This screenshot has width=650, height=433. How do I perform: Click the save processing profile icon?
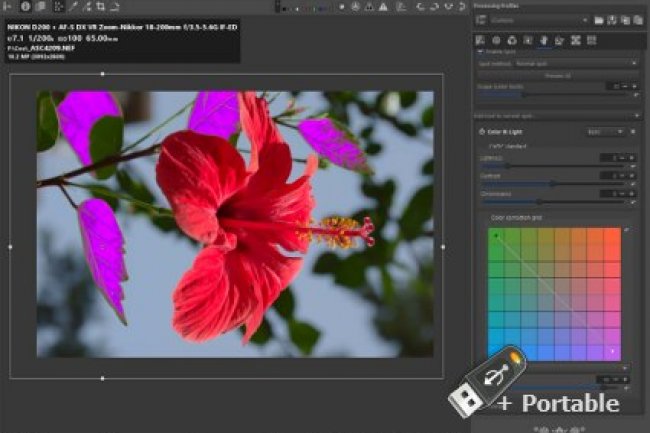[611, 19]
